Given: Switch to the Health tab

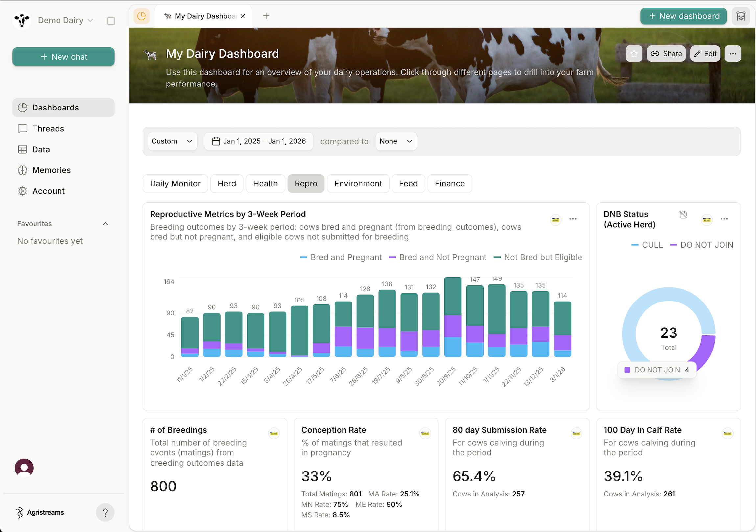Looking at the screenshot, I should click(265, 184).
